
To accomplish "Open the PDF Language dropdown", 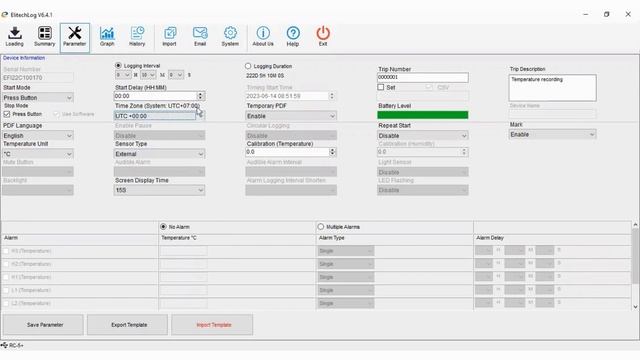I will (x=38, y=136).
